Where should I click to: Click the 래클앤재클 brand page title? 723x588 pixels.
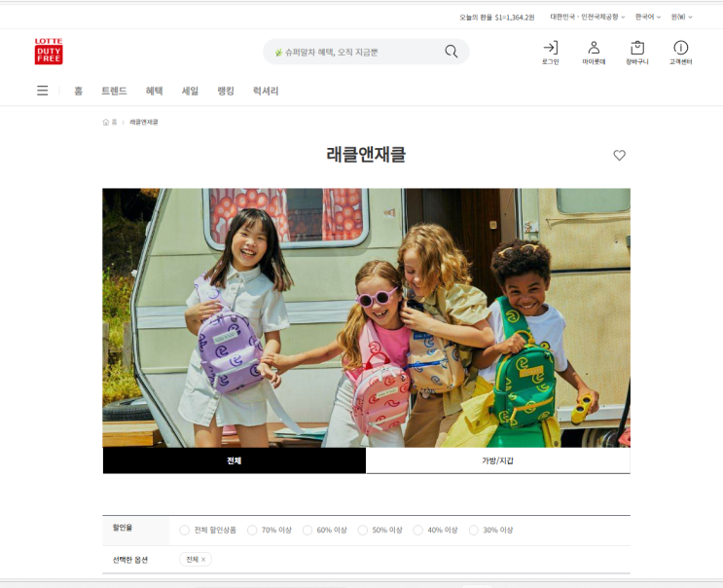pos(366,155)
